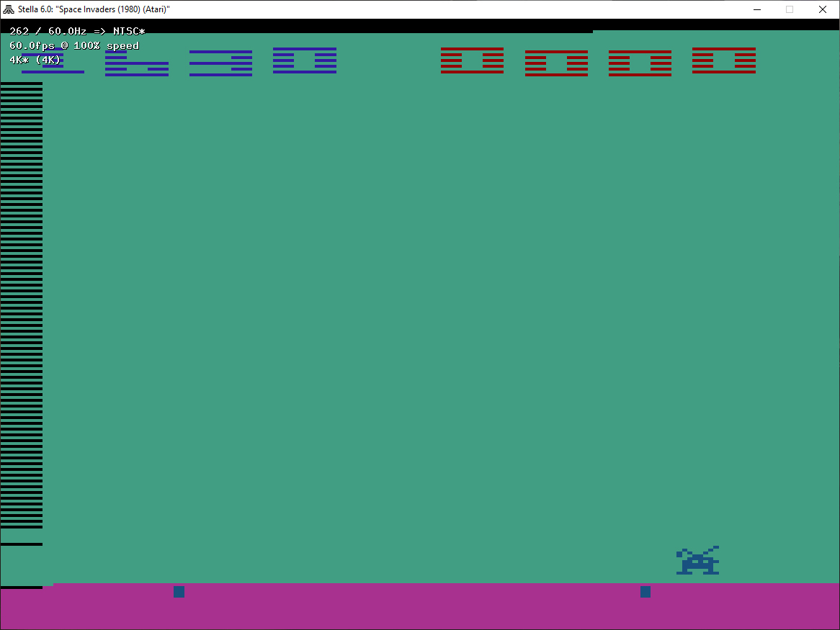Click the blue invader sprite near the ground
This screenshot has width=840, height=630.
click(x=697, y=560)
